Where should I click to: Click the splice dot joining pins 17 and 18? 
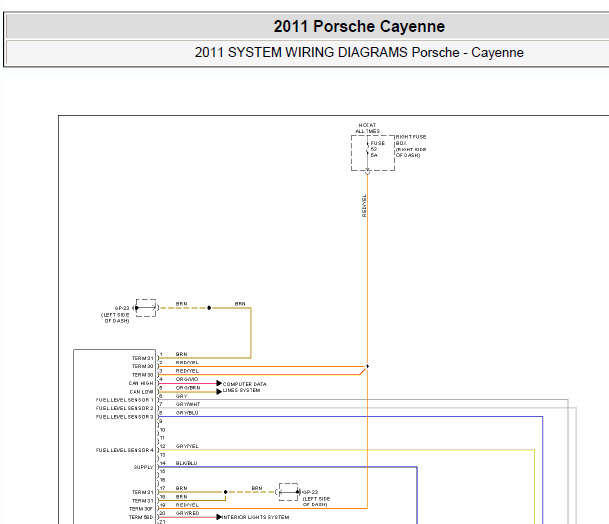tap(225, 492)
